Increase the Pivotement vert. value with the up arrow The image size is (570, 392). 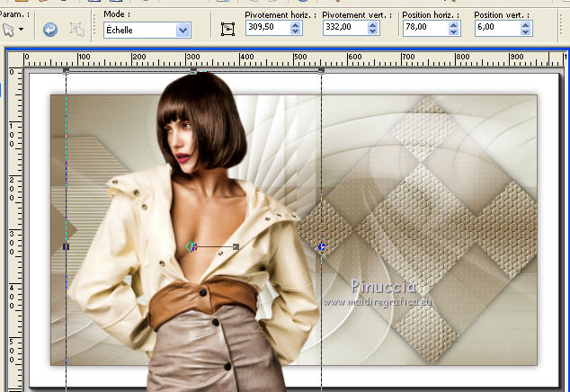coord(372,25)
